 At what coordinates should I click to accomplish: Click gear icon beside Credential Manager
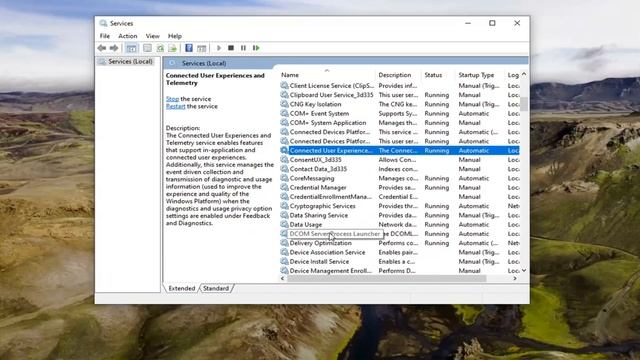point(284,187)
